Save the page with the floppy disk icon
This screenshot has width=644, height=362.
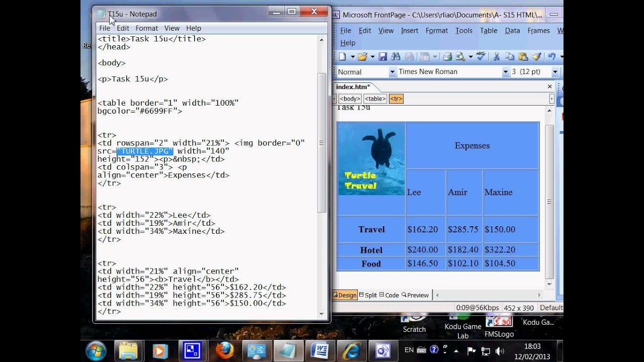(382, 57)
